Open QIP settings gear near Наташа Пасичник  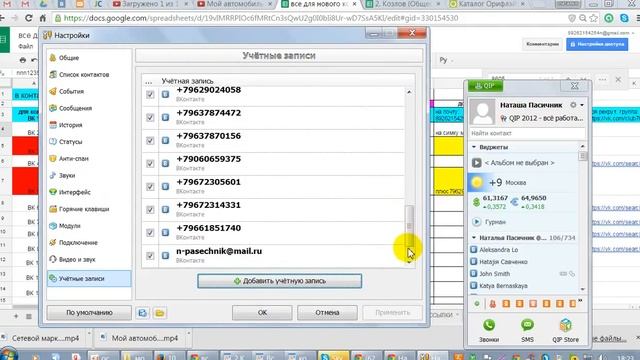pos(573,105)
